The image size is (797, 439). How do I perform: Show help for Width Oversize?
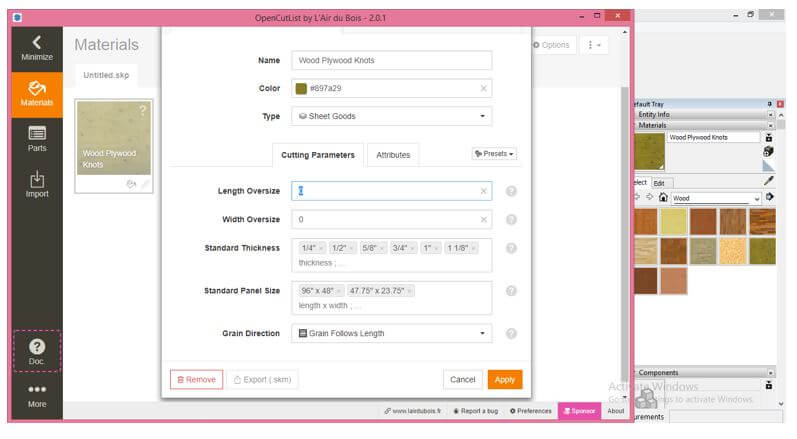pyautogui.click(x=511, y=220)
